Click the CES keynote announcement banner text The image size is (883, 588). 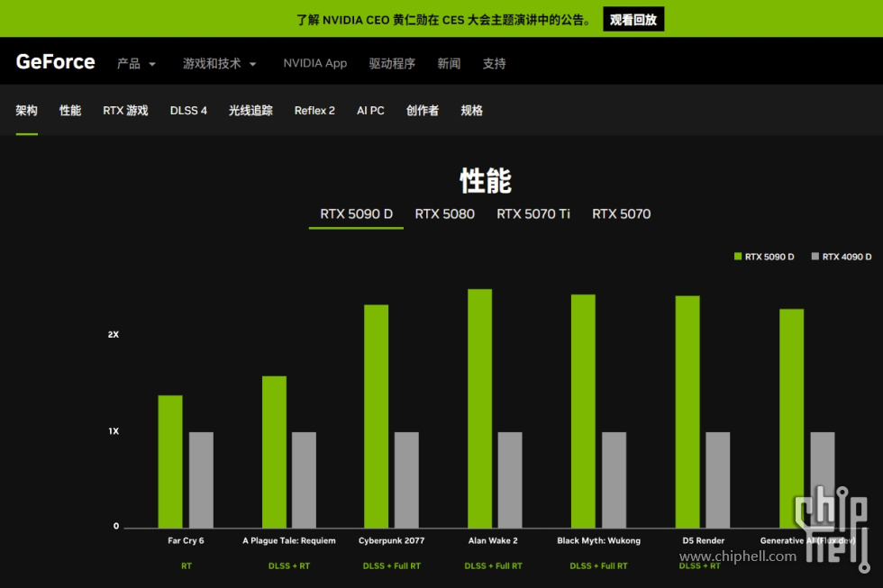[x=444, y=20]
